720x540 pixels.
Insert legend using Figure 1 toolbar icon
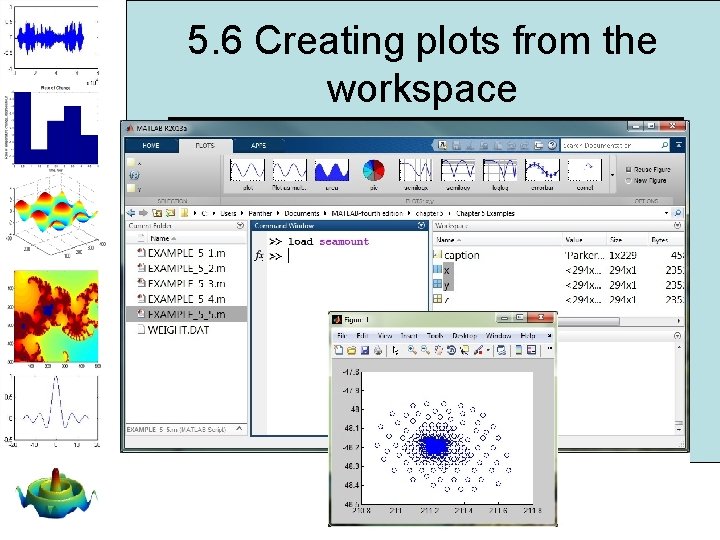531,350
